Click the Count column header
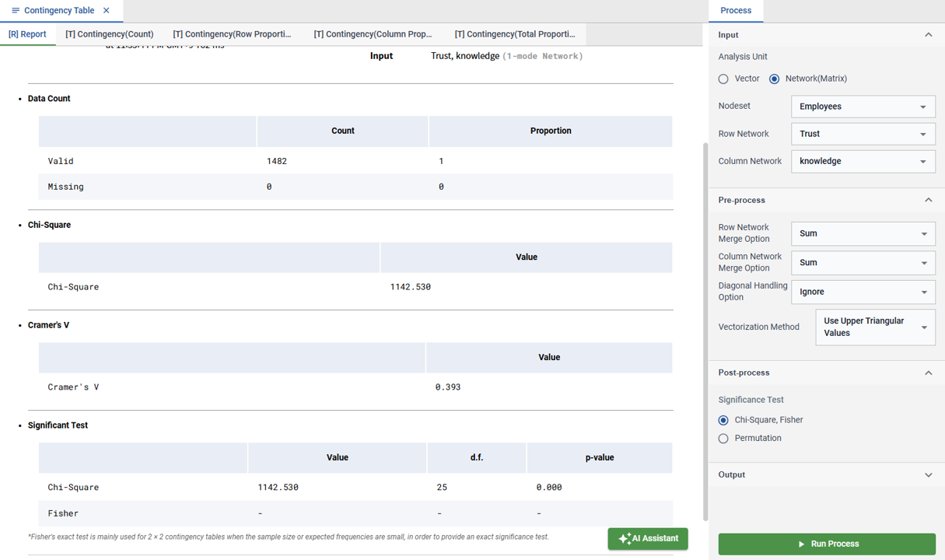 (343, 131)
